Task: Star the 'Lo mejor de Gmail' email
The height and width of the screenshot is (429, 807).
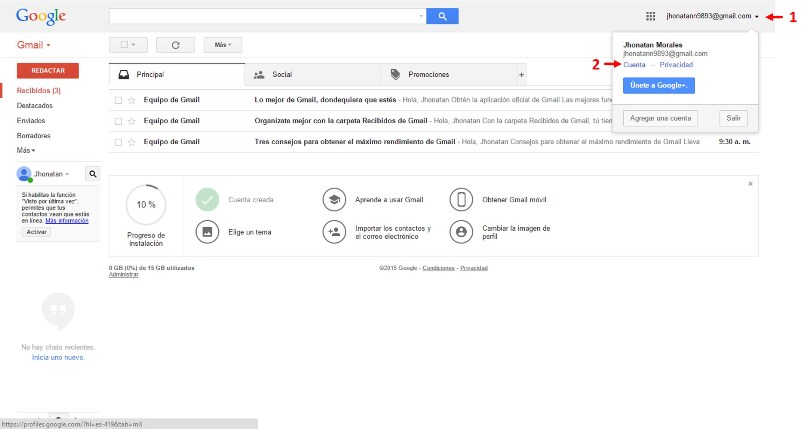Action: coord(132,100)
